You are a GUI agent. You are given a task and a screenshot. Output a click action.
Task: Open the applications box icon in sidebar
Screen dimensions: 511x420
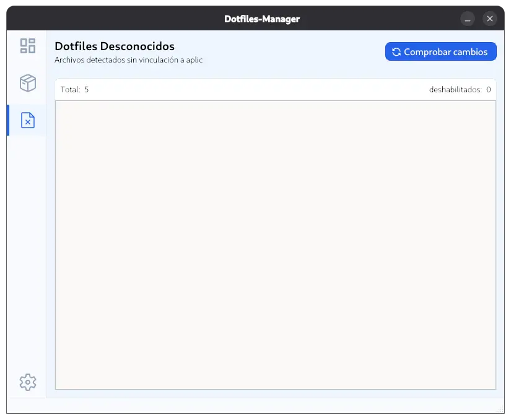28,83
